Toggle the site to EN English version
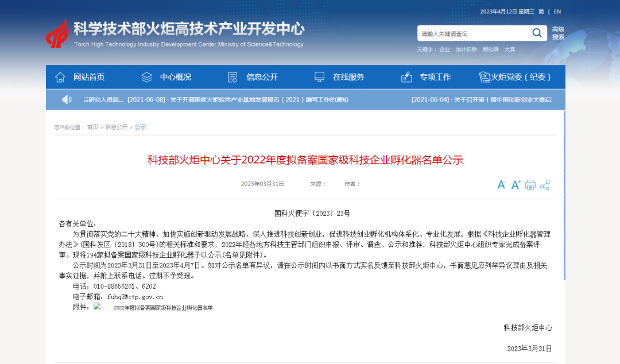 pos(556,11)
